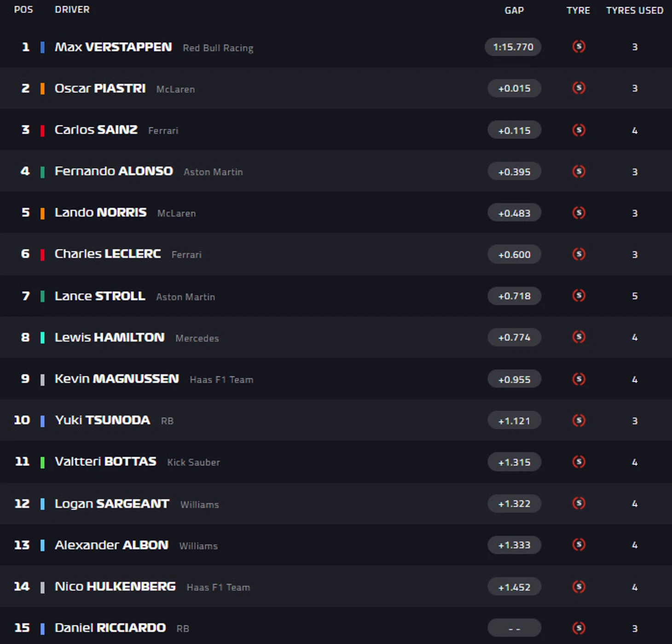The width and height of the screenshot is (672, 644).
Task: Click the DRIVER column header
Action: (x=72, y=10)
